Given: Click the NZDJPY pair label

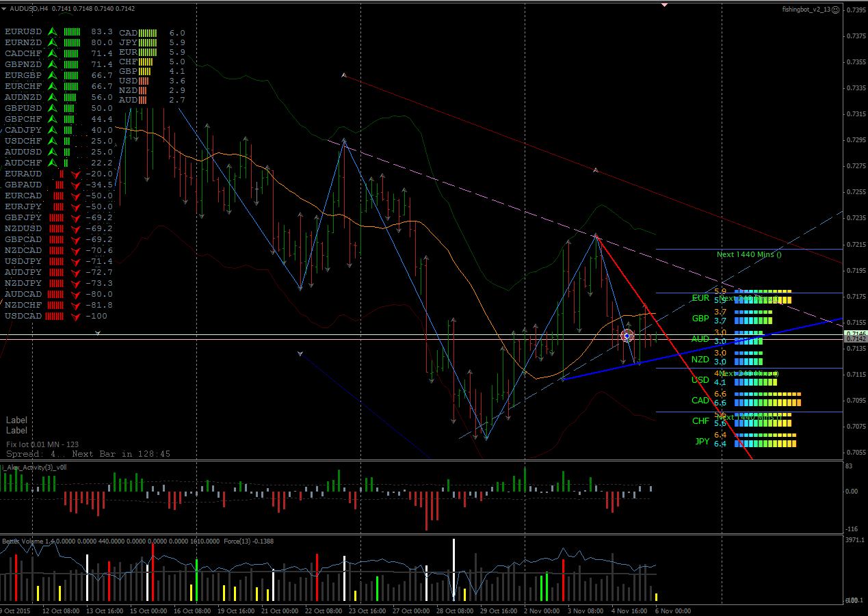Looking at the screenshot, I should (23, 283).
